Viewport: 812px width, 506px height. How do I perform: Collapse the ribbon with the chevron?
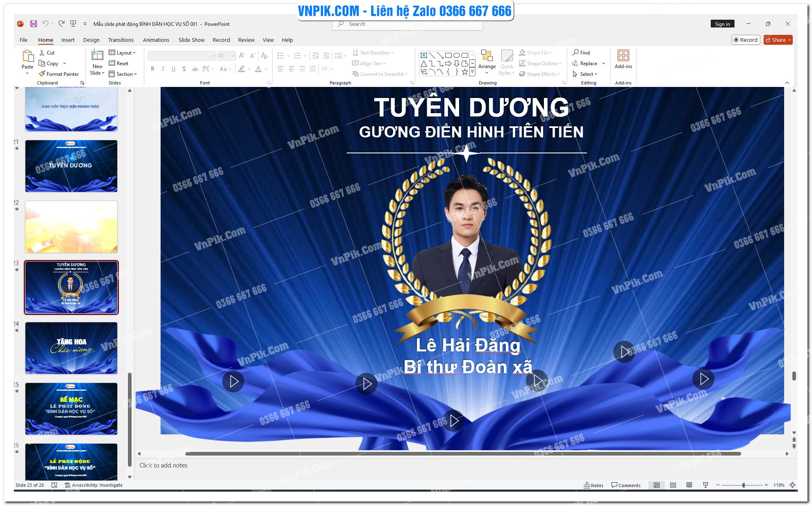click(x=787, y=83)
